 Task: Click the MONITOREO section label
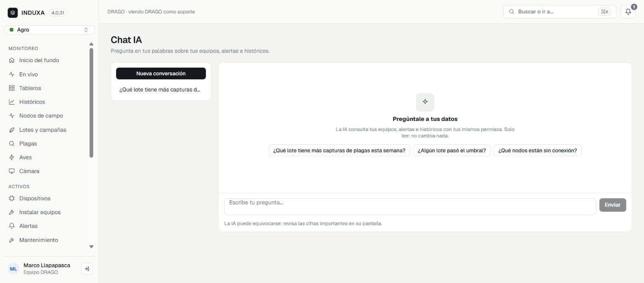(23, 49)
